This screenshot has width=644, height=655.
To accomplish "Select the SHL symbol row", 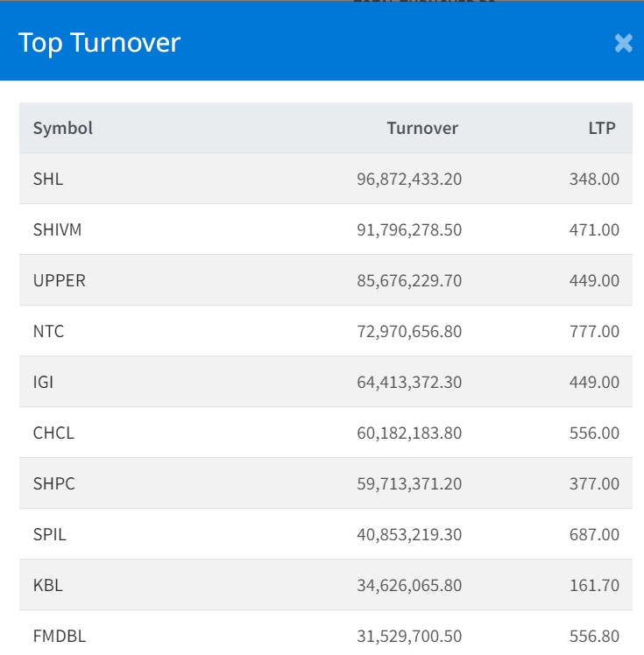I will click(x=48, y=179).
